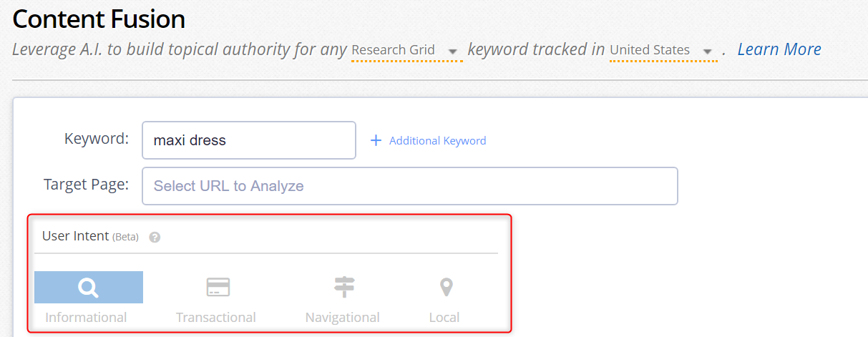Open the User Intent help question mark
This screenshot has width=868, height=337.
[155, 237]
